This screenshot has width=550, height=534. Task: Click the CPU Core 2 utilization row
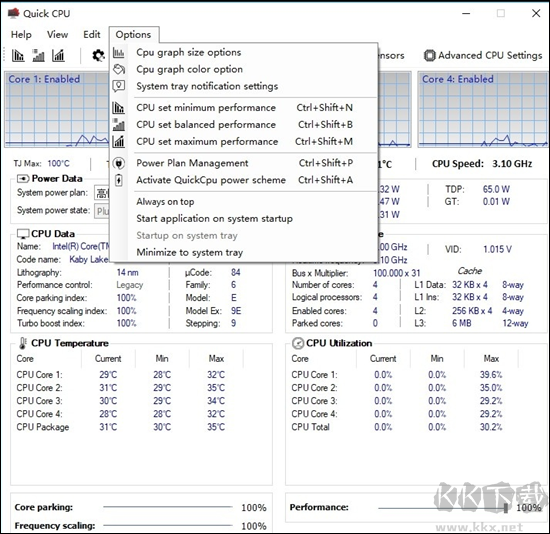tap(397, 388)
